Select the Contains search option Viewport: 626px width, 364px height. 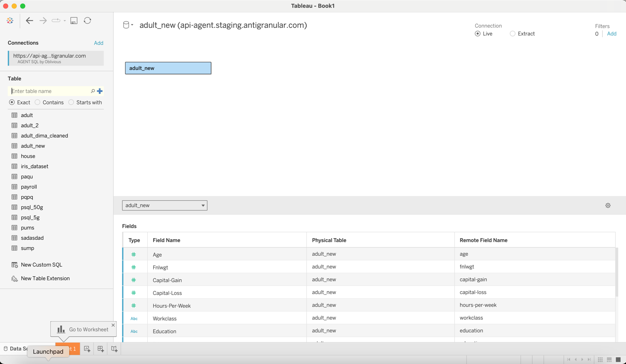coord(38,102)
